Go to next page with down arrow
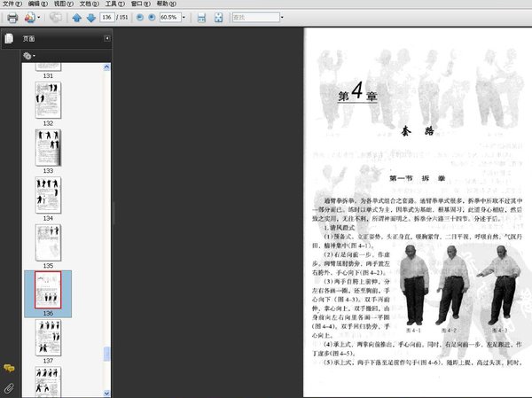 point(91,18)
